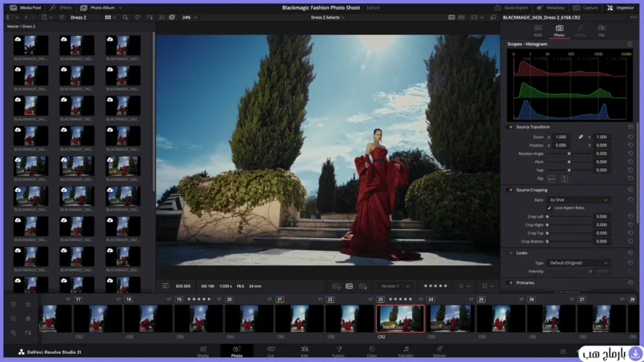This screenshot has height=362, width=644.
Task: Open the Effects panel
Action: 61,8
